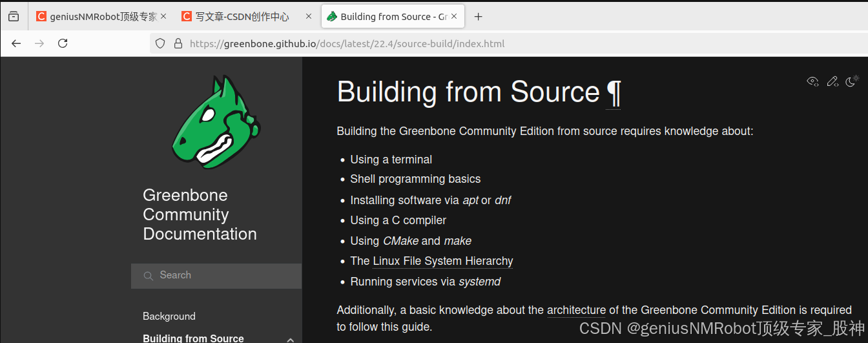This screenshot has height=343, width=868.
Task: Click the edit page pencil icon
Action: pos(832,81)
